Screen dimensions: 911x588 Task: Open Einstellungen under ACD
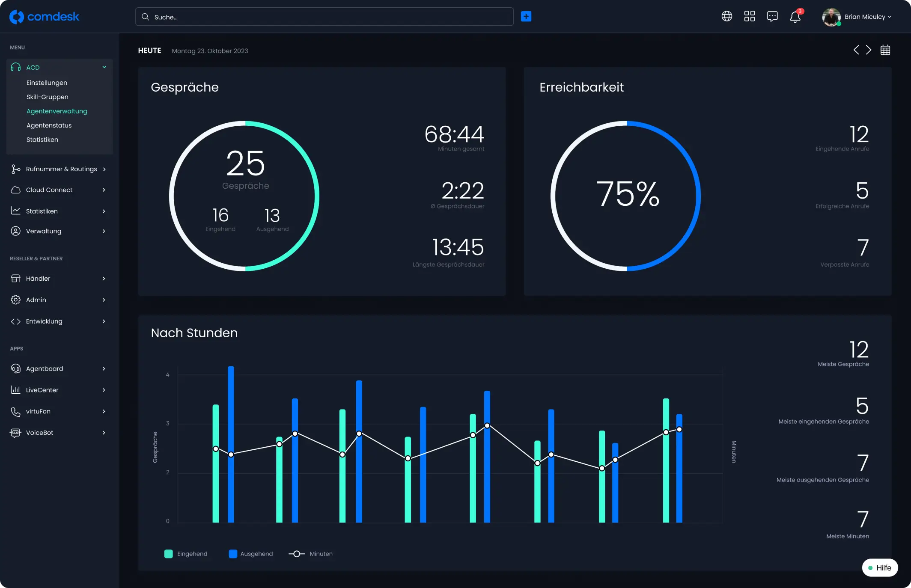tap(47, 83)
